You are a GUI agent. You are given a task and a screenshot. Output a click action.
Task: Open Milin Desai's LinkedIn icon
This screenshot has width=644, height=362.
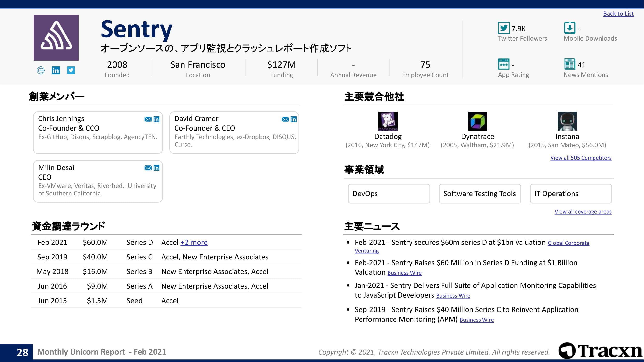(156, 168)
